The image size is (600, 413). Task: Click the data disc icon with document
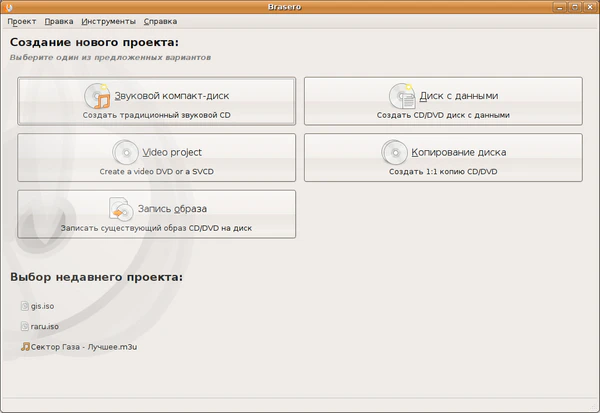(x=402, y=96)
